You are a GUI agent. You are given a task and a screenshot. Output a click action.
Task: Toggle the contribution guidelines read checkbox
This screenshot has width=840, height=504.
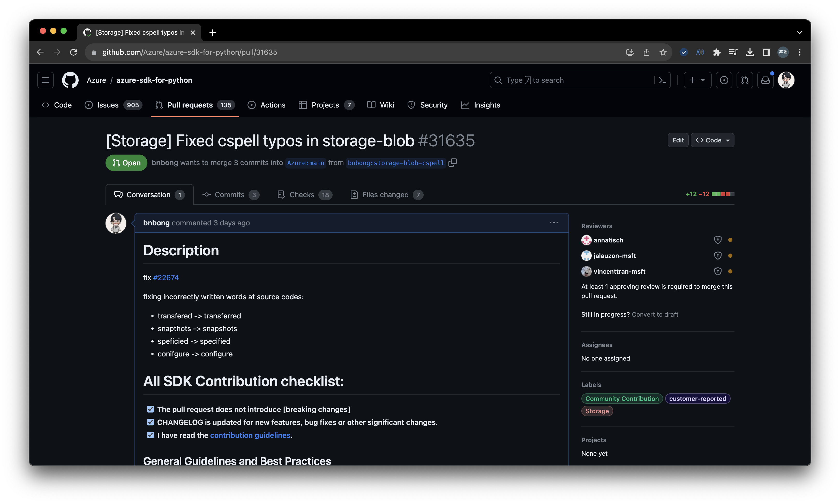point(150,435)
